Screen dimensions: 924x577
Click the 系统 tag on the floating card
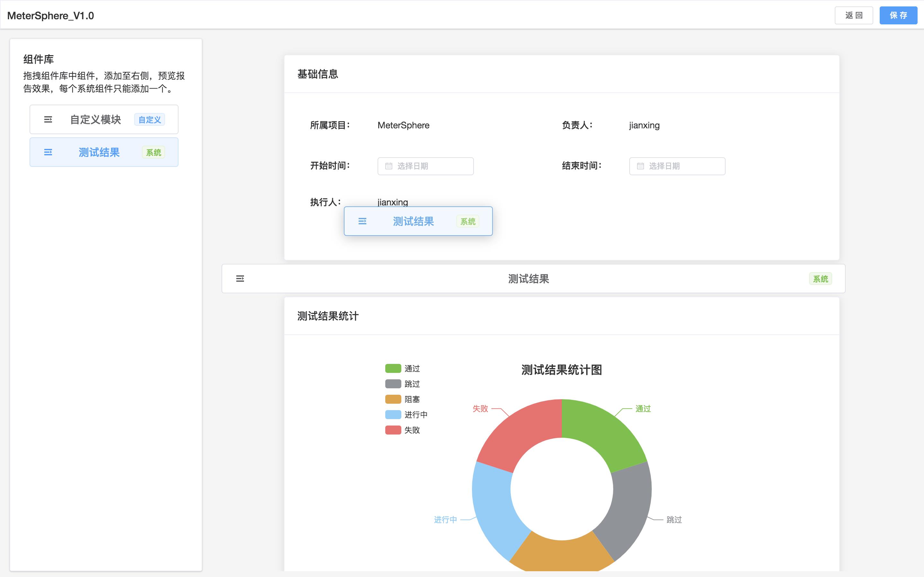(468, 221)
